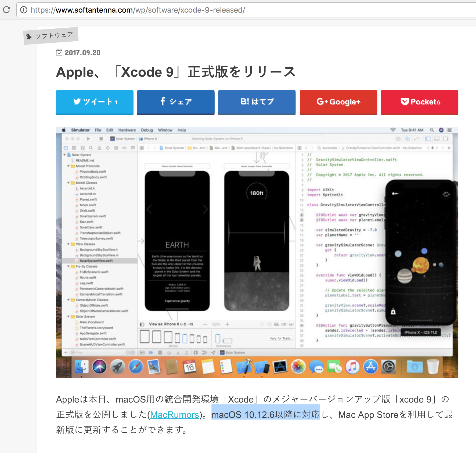Open the Find navigator magnifying glass icon
This screenshot has width=476, height=453.
91,148
